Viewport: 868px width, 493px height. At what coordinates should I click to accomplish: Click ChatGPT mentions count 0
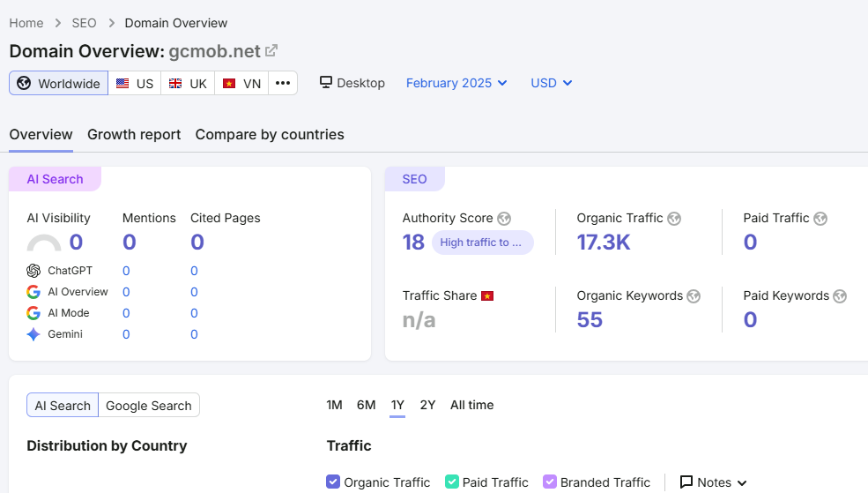pos(126,271)
